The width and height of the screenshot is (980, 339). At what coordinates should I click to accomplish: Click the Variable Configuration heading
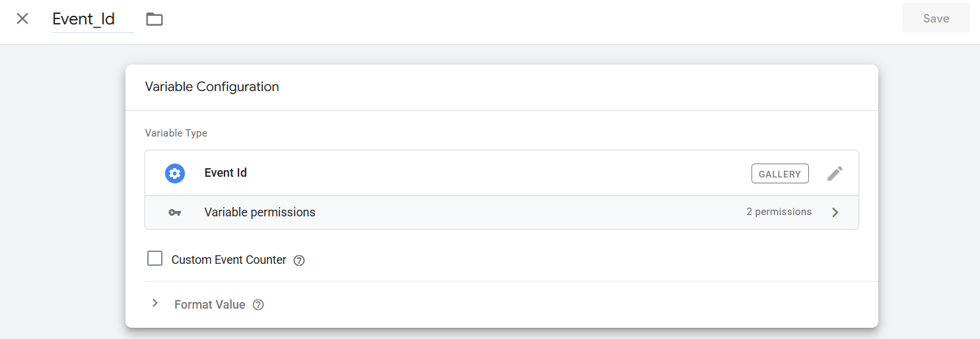point(212,87)
